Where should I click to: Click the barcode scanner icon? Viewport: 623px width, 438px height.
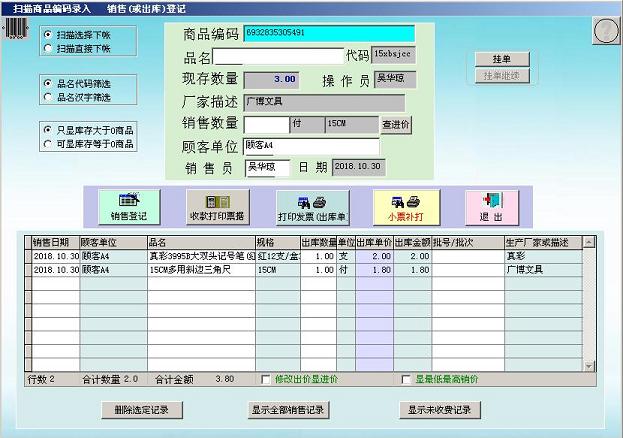[16, 27]
